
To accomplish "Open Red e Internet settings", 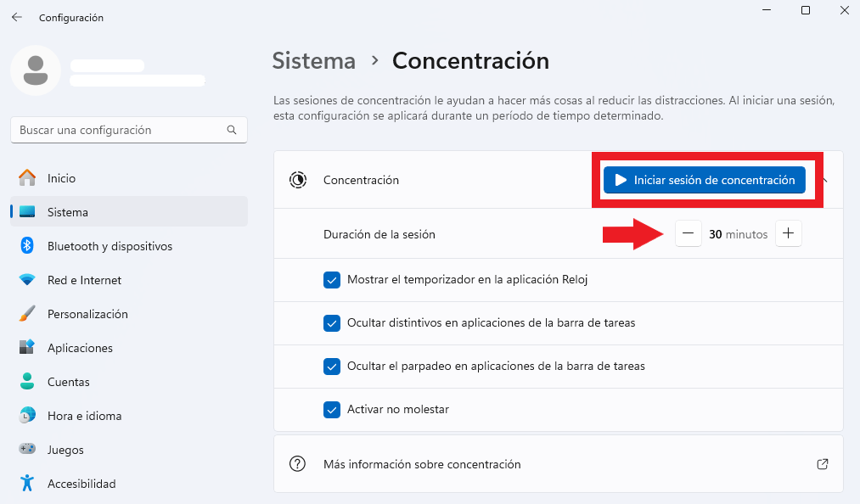I will [129, 280].
